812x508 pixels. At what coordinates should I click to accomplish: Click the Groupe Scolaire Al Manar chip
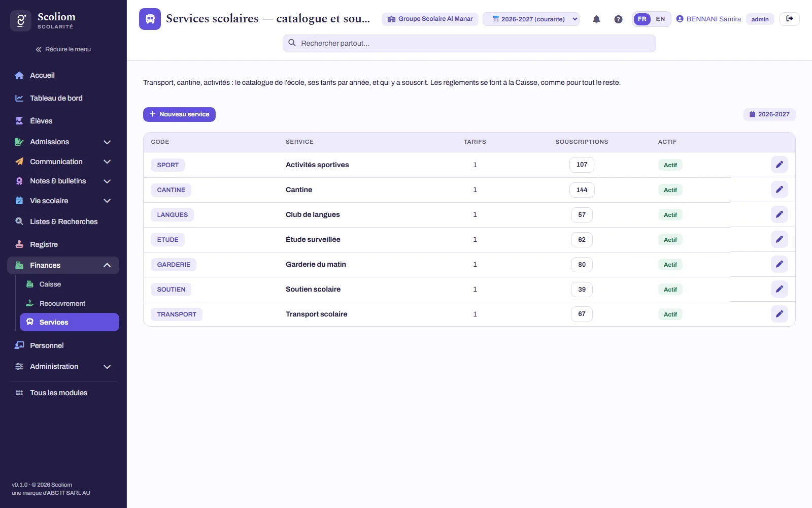point(430,19)
